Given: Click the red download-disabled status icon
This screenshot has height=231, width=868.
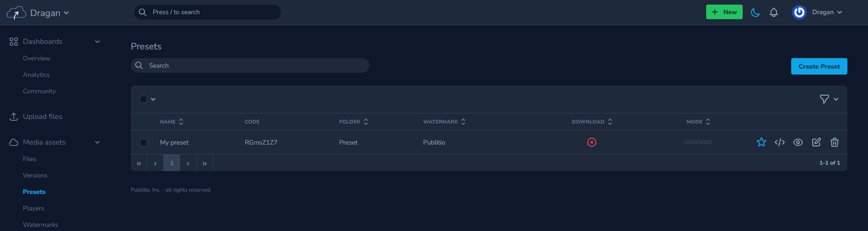Looking at the screenshot, I should click(592, 142).
